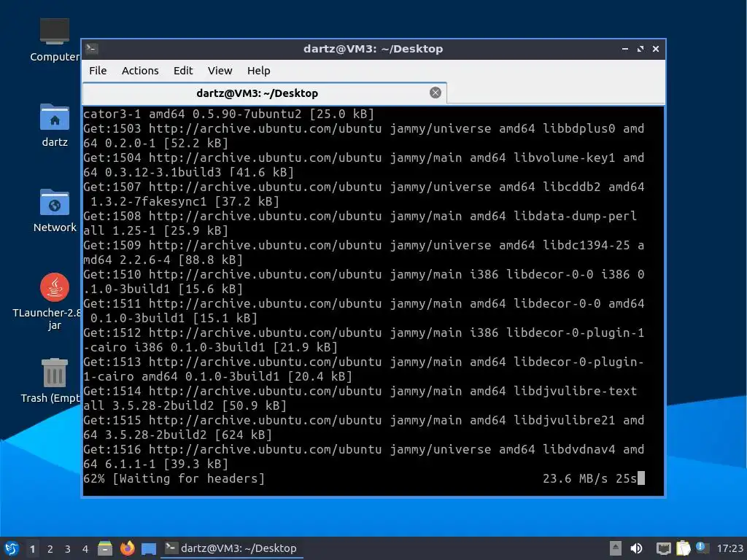Click the Get:1503 libbdplus0 line

364,136
